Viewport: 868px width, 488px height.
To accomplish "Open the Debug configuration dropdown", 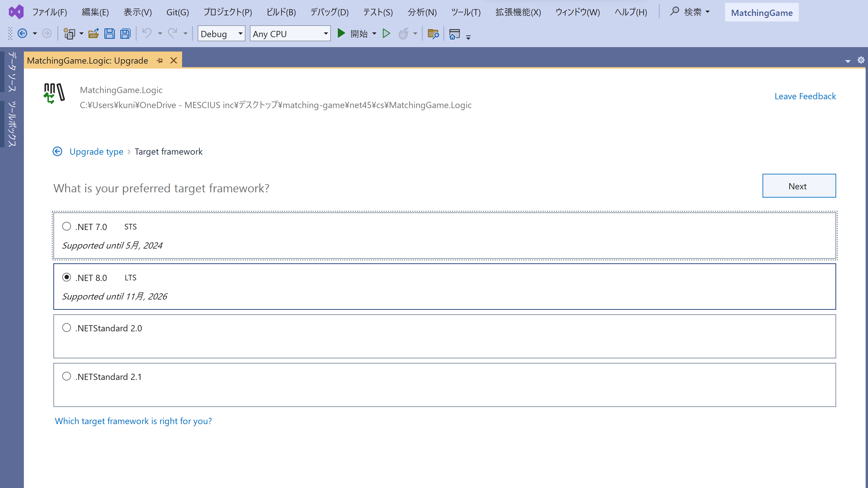I will click(x=221, y=34).
